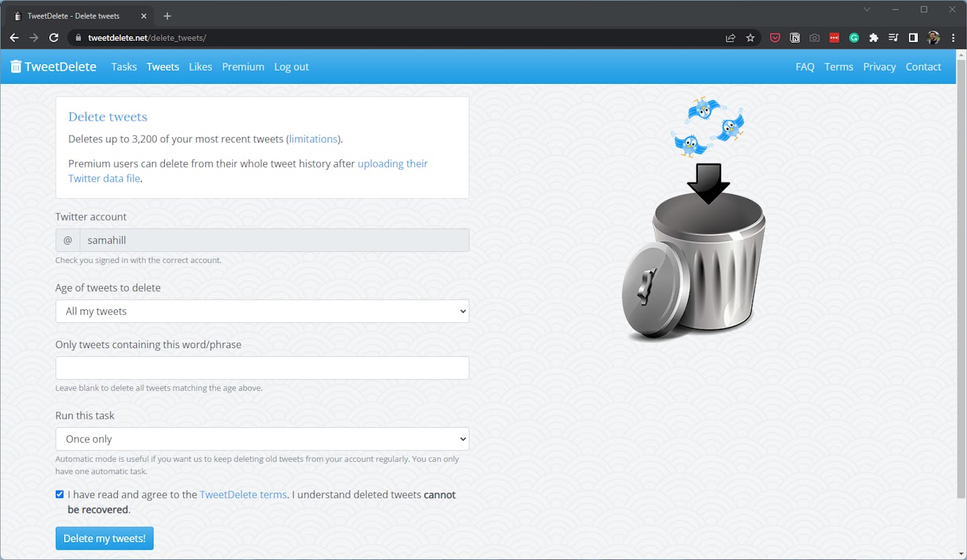Reload the page with the refresh icon
This screenshot has width=967, height=560.
pyautogui.click(x=54, y=38)
